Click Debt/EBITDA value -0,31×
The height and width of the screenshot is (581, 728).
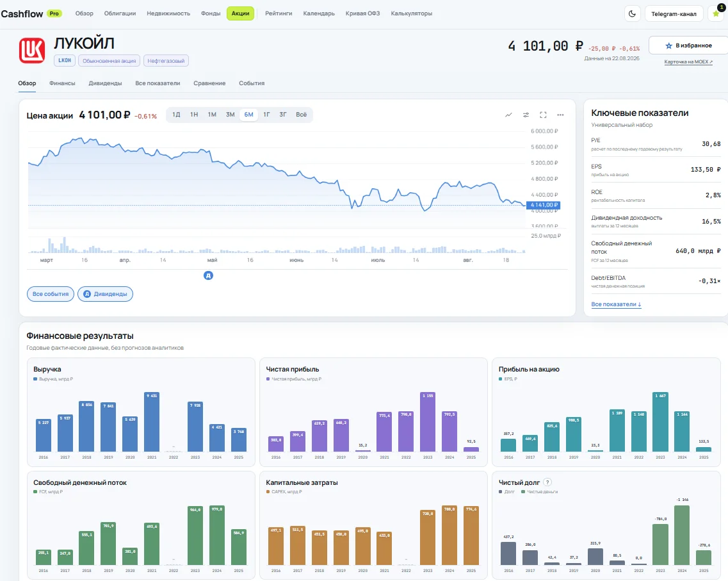709,281
